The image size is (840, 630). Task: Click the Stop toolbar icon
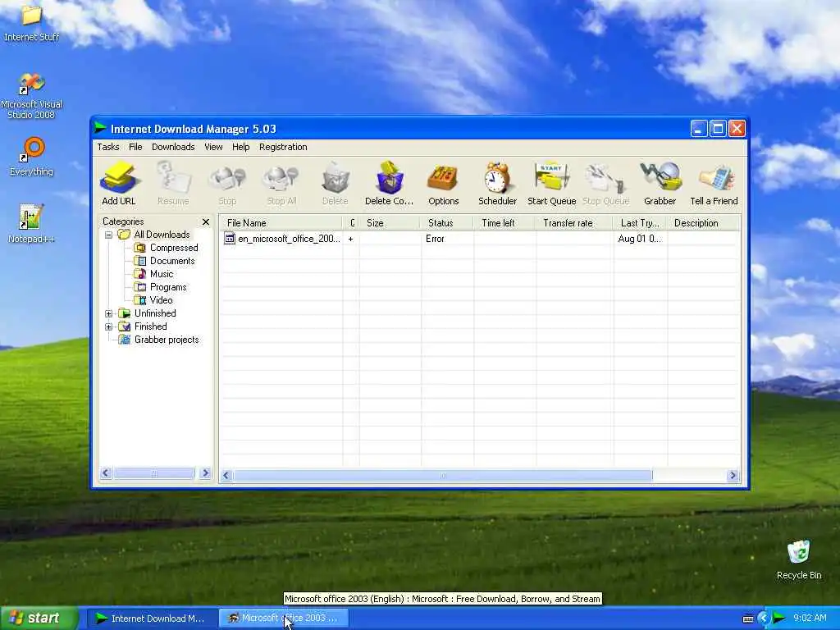point(227,183)
